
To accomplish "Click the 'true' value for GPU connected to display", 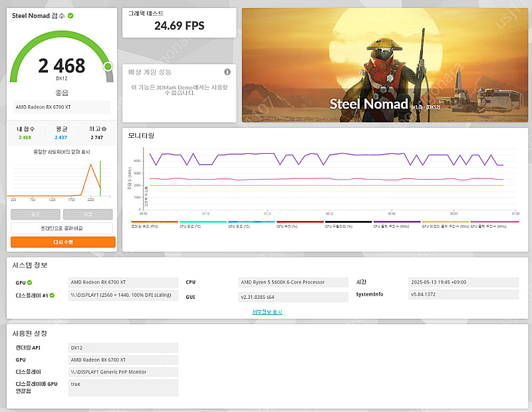I will pos(123,387).
